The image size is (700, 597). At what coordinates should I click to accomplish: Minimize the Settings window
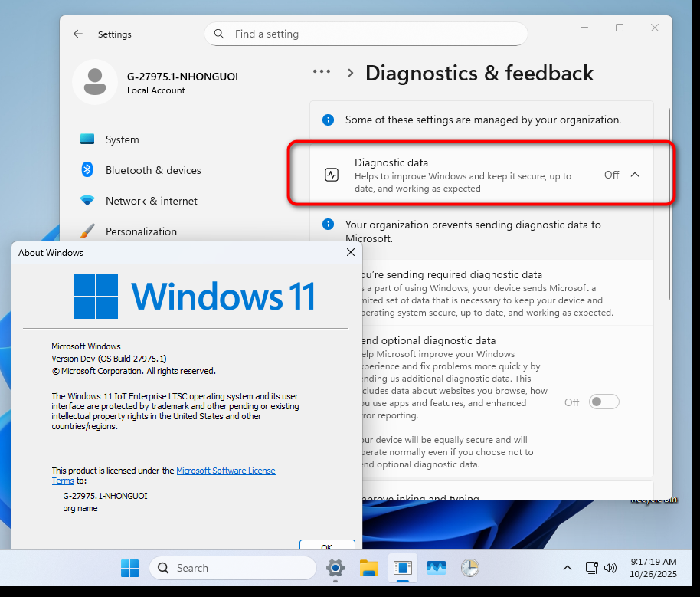tap(584, 28)
